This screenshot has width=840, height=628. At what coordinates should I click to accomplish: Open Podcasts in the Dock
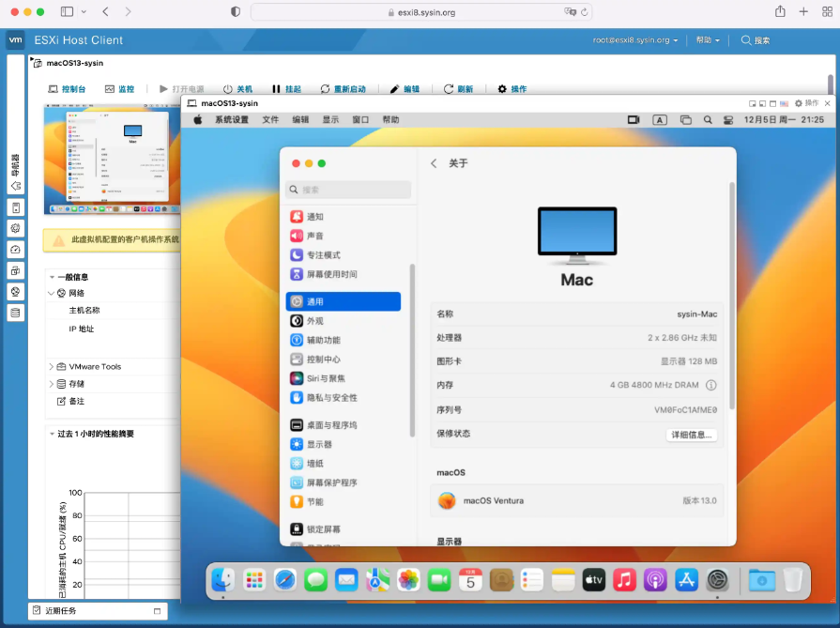click(655, 580)
